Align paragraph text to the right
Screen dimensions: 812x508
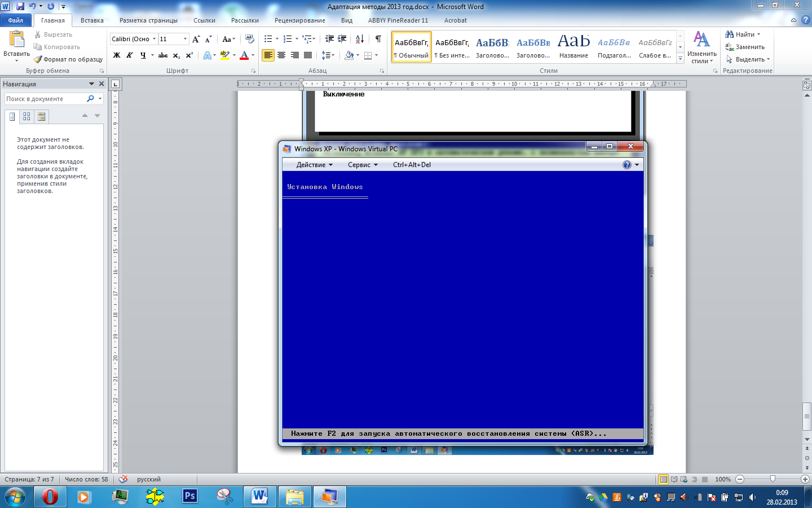point(294,55)
